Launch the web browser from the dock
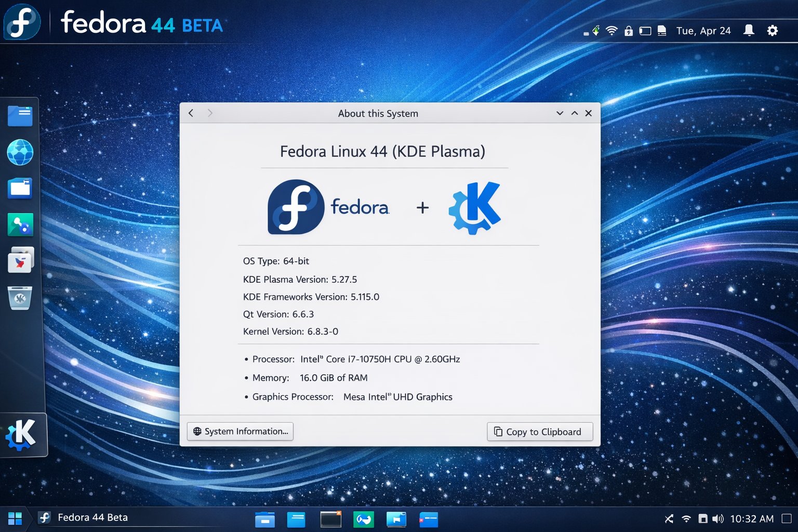Viewport: 798px width, 532px height. [20, 153]
